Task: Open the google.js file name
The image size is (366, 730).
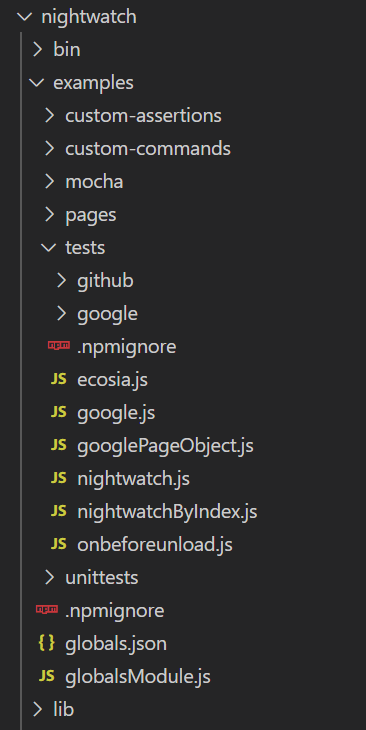Action: pyautogui.click(x=116, y=413)
